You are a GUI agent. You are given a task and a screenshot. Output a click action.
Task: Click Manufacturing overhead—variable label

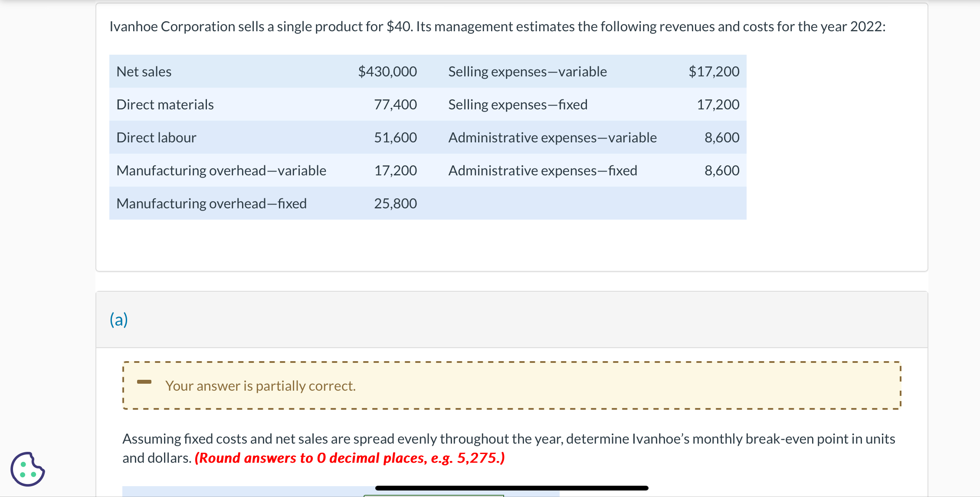pyautogui.click(x=221, y=171)
